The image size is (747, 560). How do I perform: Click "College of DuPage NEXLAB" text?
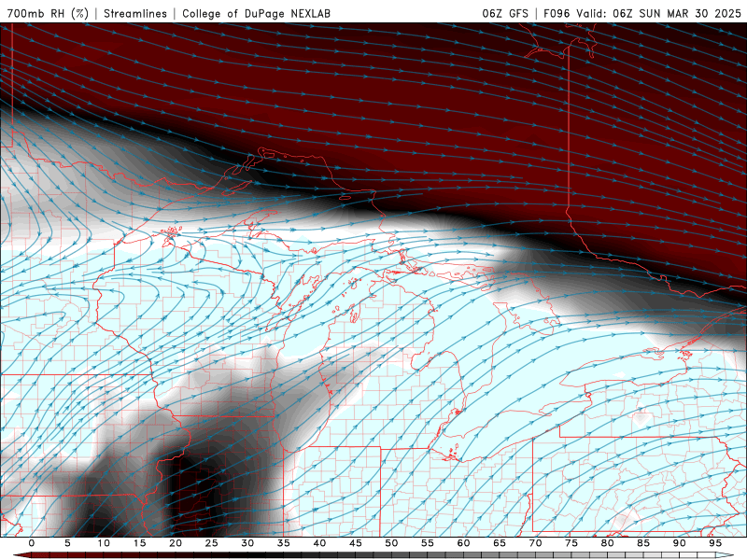pos(256,13)
